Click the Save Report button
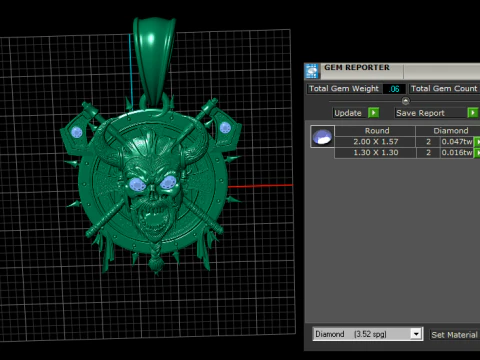 coord(431,113)
